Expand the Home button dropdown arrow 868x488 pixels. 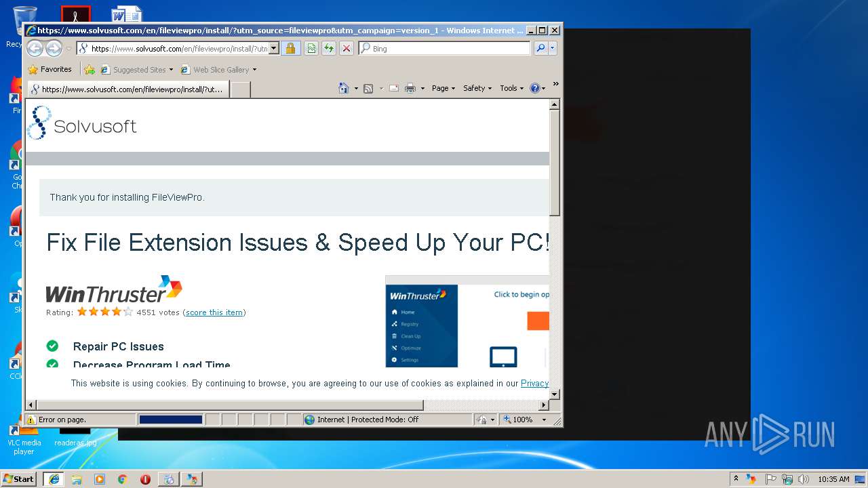click(356, 88)
